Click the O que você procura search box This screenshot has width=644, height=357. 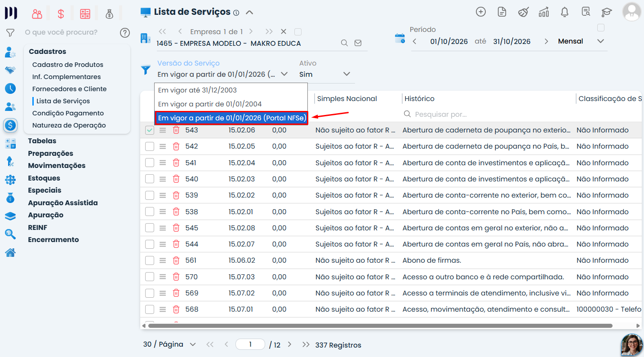click(x=61, y=32)
